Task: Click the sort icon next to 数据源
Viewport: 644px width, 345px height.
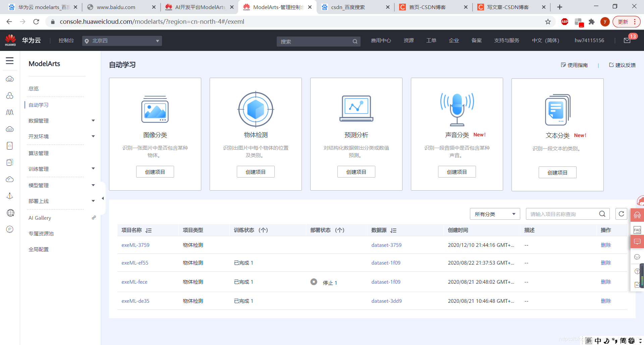Action: (393, 230)
